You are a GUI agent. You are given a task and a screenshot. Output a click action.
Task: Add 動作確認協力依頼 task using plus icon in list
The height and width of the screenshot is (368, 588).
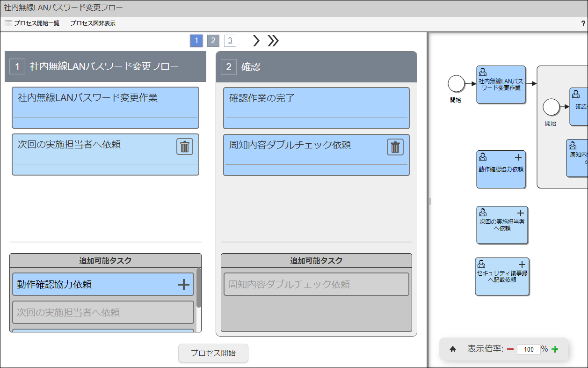[x=184, y=285]
